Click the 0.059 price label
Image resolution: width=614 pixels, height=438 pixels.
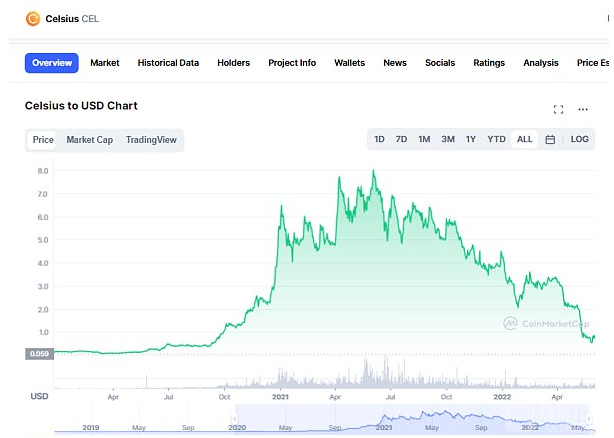(x=39, y=354)
